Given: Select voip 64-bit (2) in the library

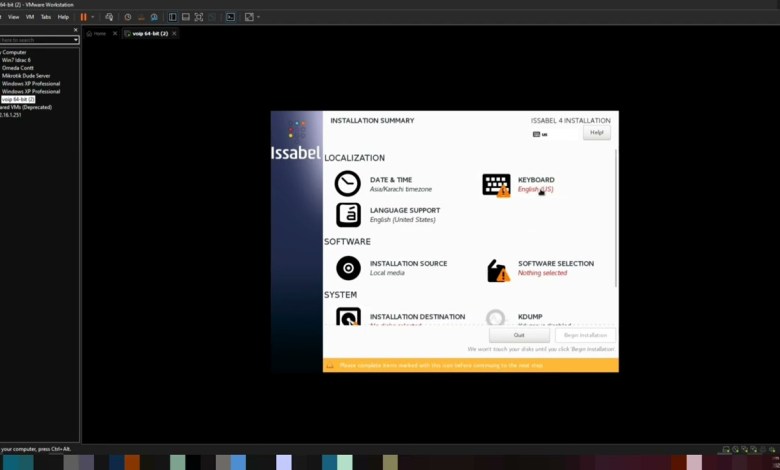Looking at the screenshot, I should pos(18,99).
